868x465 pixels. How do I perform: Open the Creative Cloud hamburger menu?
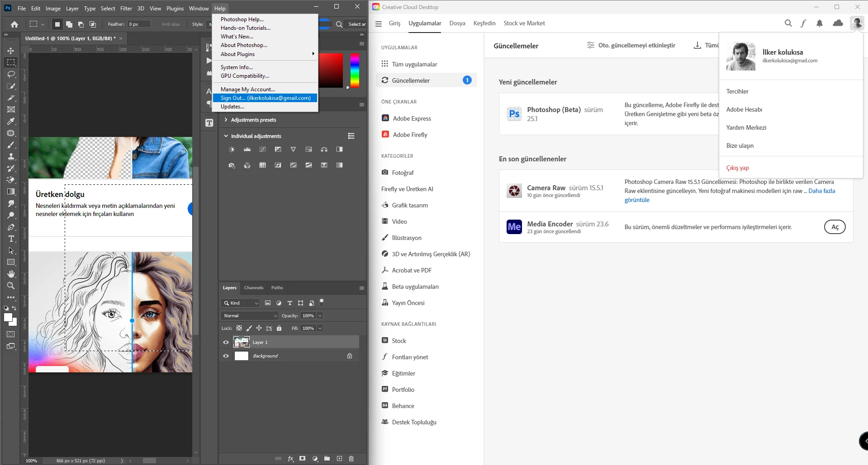click(379, 23)
